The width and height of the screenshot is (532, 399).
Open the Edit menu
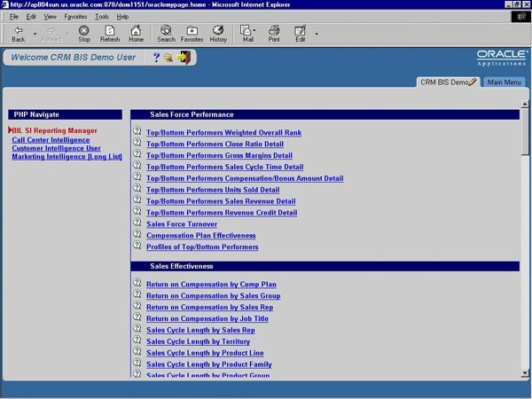tap(31, 17)
